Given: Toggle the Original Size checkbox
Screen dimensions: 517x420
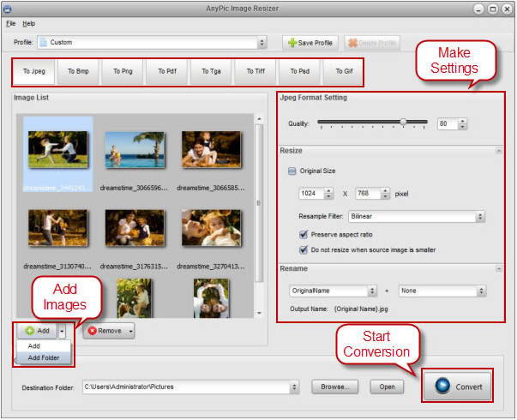Looking at the screenshot, I should [292, 171].
